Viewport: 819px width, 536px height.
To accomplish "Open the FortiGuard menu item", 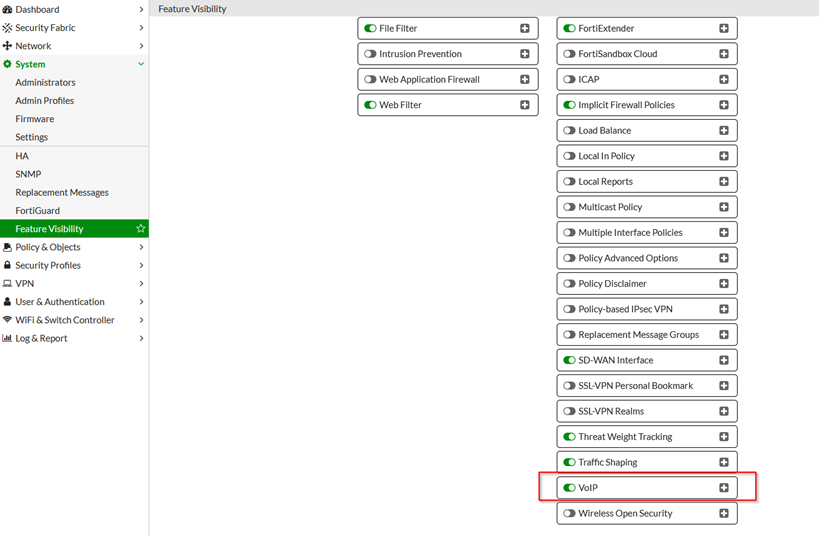I will point(37,211).
